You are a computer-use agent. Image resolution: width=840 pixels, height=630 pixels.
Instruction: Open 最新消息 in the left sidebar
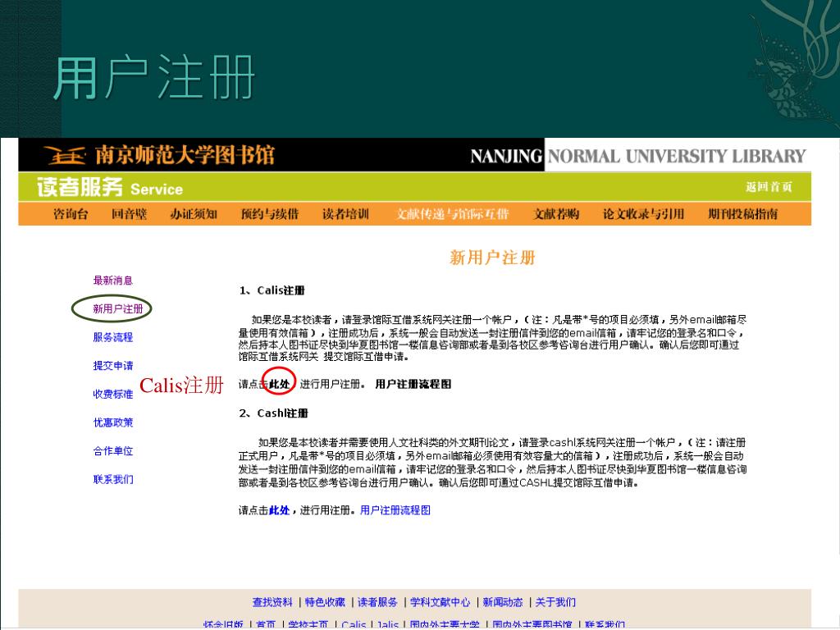point(113,281)
